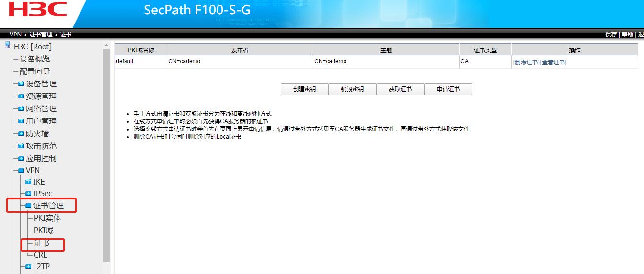The height and width of the screenshot is (274, 644).
Task: Click the H3C logo
Action: click(x=38, y=9)
